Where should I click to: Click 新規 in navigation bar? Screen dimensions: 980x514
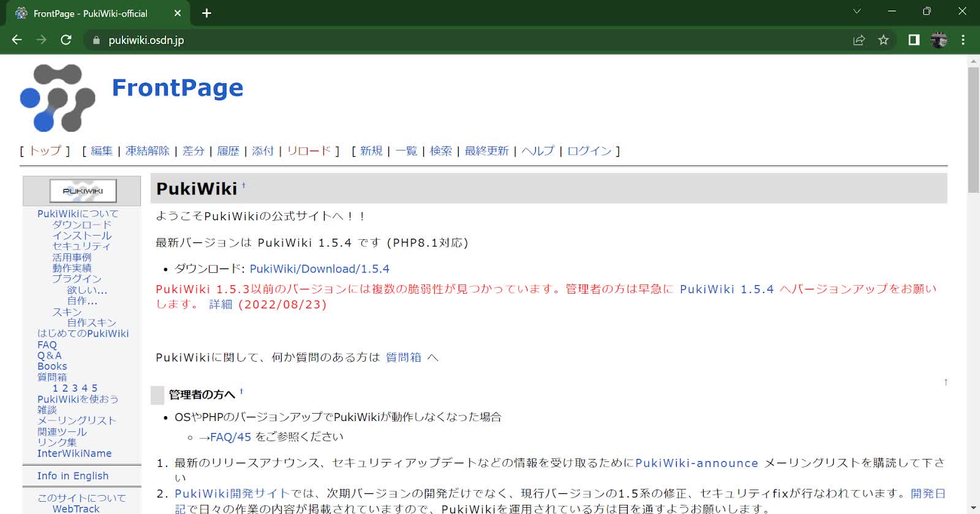[371, 151]
